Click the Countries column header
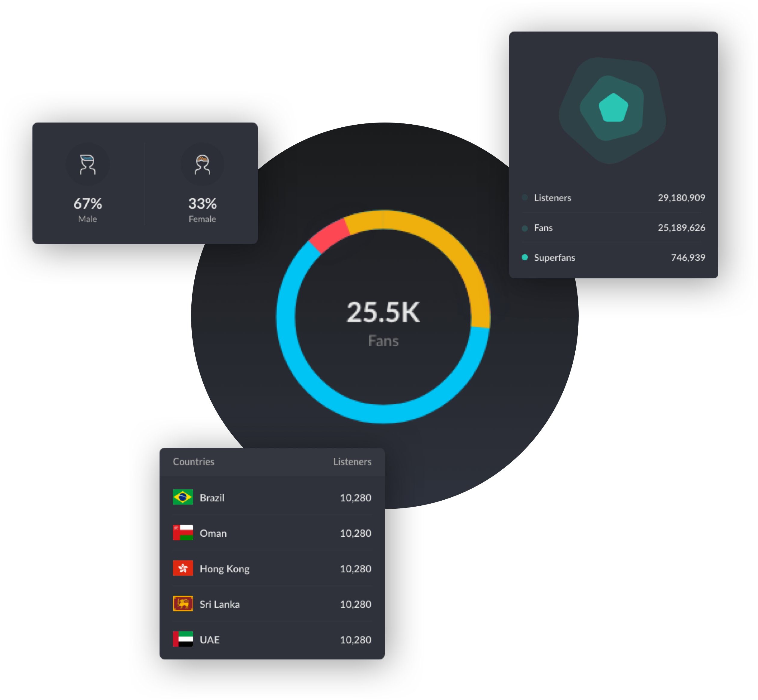The image size is (758, 700). (x=193, y=462)
